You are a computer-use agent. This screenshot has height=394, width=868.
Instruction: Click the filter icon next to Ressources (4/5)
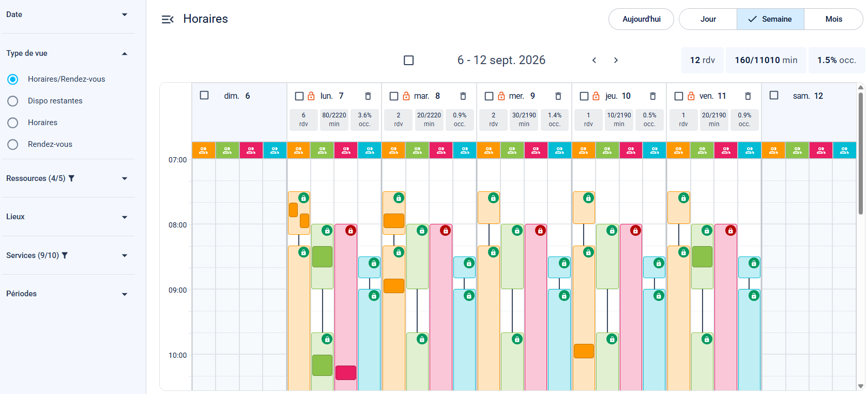pos(71,178)
